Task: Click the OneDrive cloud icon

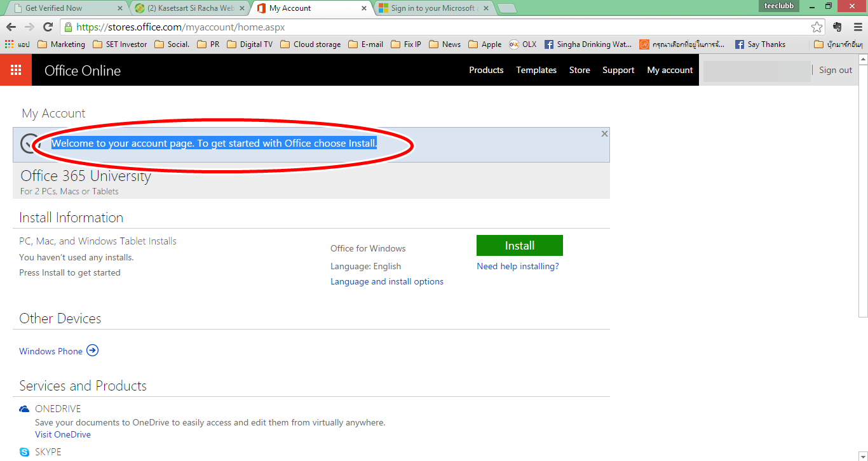Action: 24,409
